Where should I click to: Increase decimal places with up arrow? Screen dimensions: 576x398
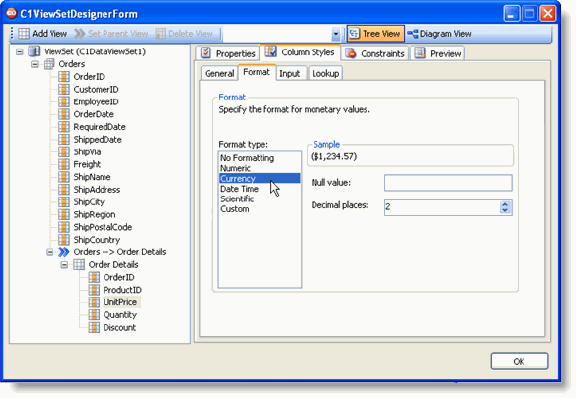[x=505, y=204]
